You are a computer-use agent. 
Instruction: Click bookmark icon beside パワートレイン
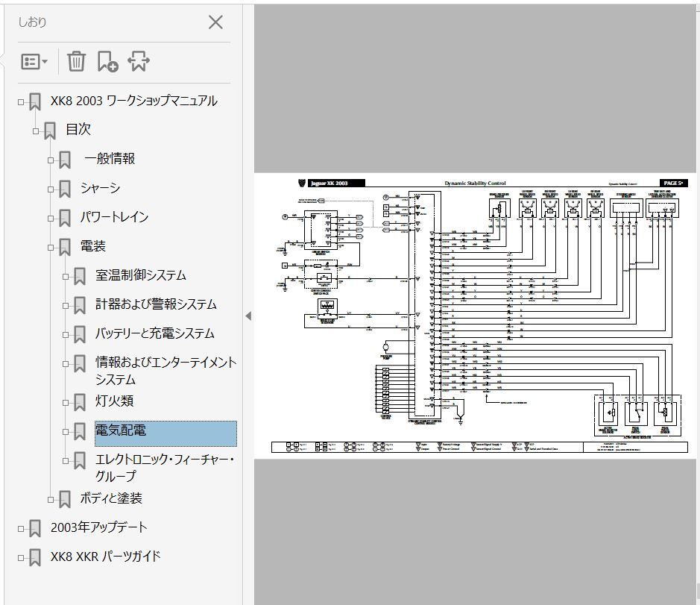(65, 218)
